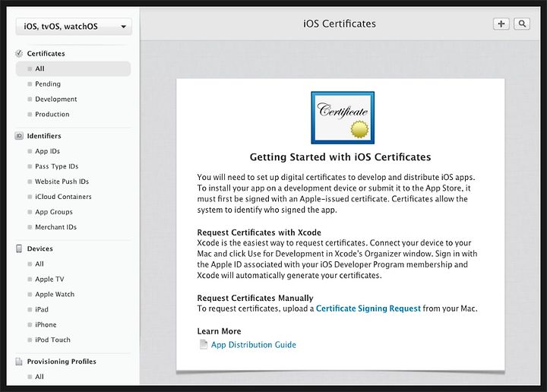Click the Request Certificates Manually heading

(255, 299)
